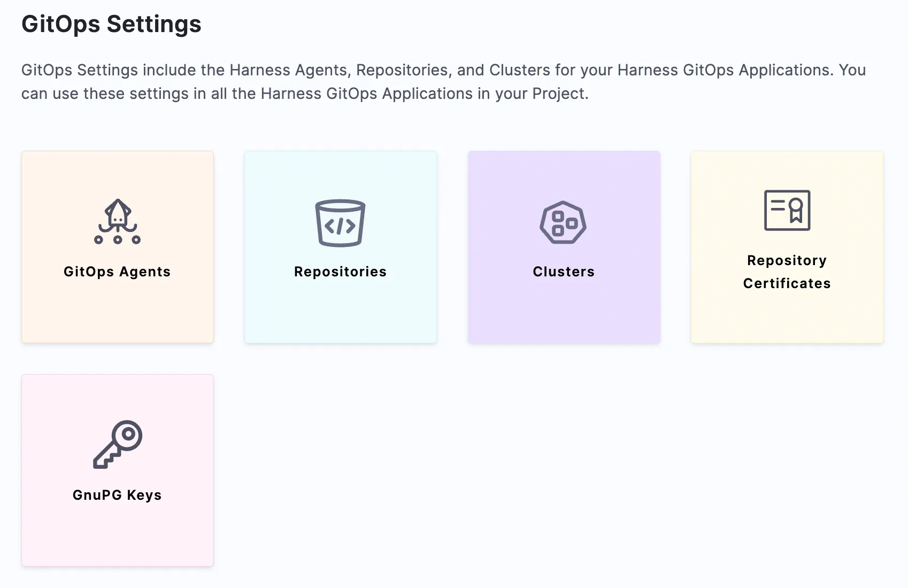908x588 pixels.
Task: Click the Repository Certificates label text
Action: [787, 272]
